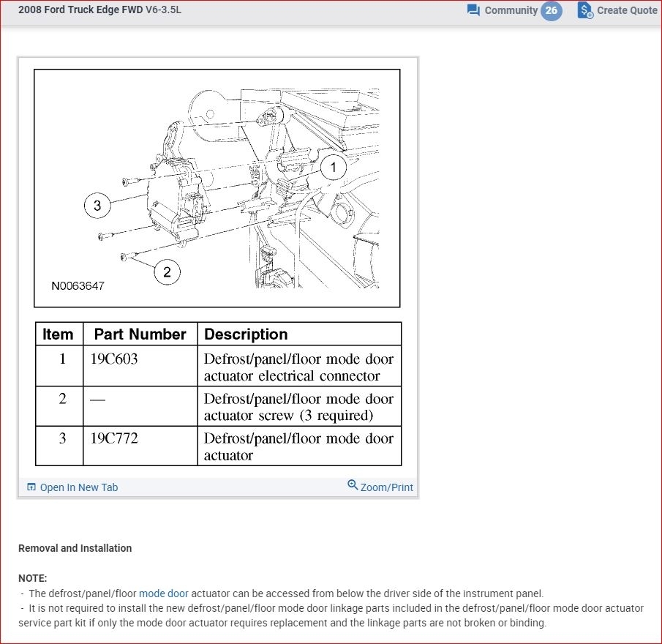
Task: Click the actuator electrical connector description
Action: click(x=299, y=366)
